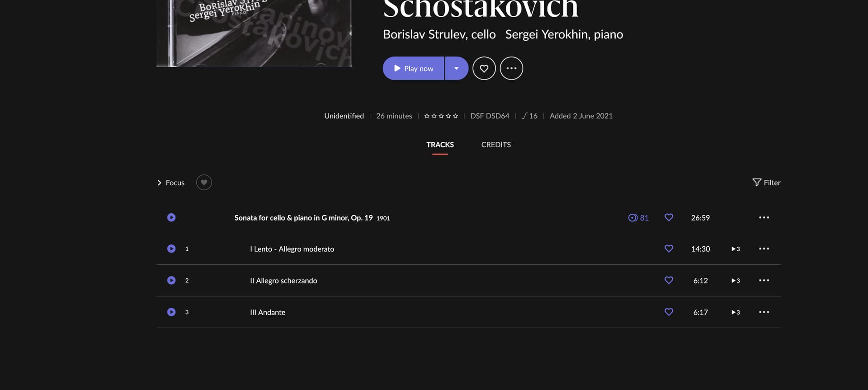Play the Sonata for cello & piano work

[x=171, y=217]
